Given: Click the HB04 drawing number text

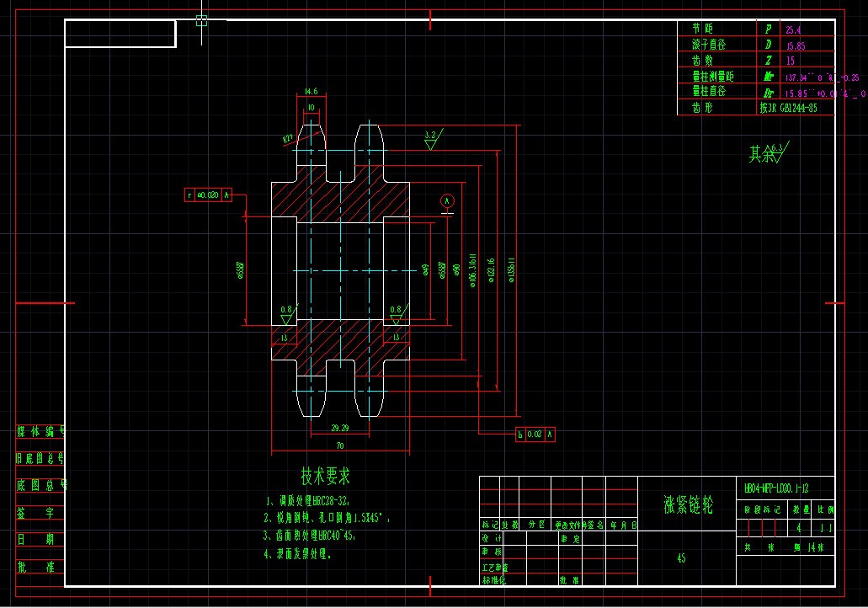Looking at the screenshot, I should (x=777, y=488).
